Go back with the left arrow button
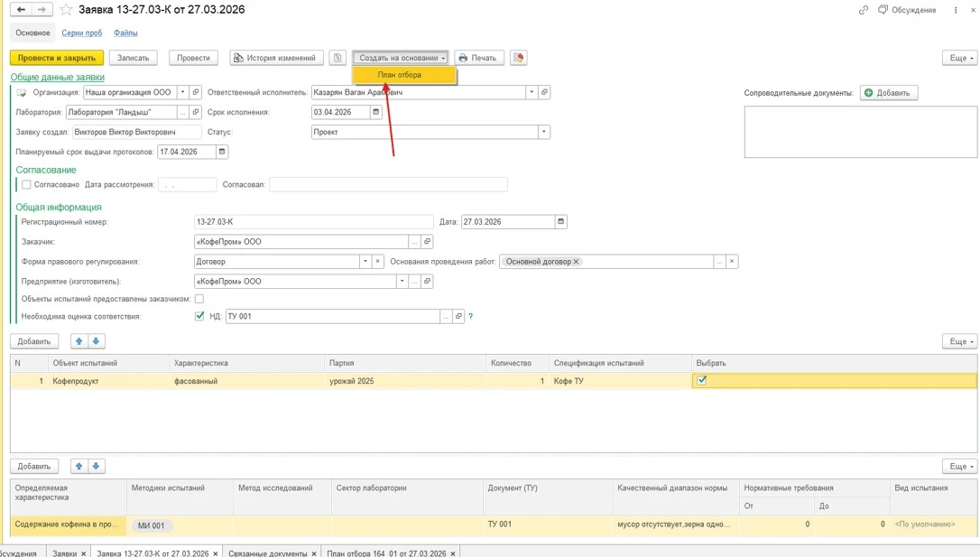The height and width of the screenshot is (557, 980). point(22,9)
